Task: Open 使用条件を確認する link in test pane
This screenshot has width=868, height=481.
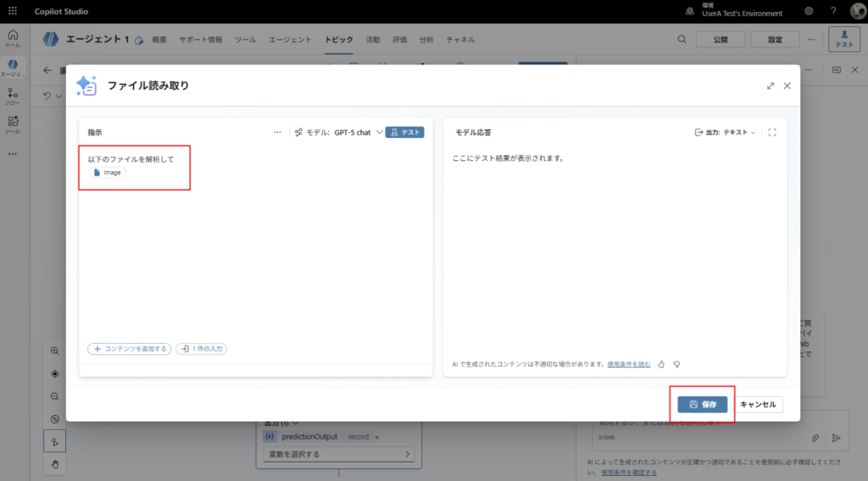Action: [629, 473]
